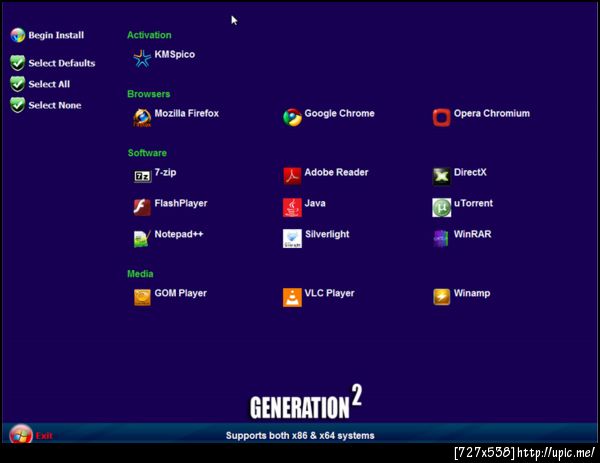Toggle the WinRAR label

(x=473, y=234)
